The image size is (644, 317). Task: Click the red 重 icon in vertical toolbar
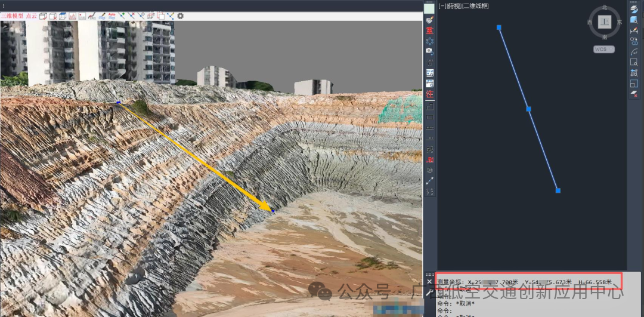[429, 30]
